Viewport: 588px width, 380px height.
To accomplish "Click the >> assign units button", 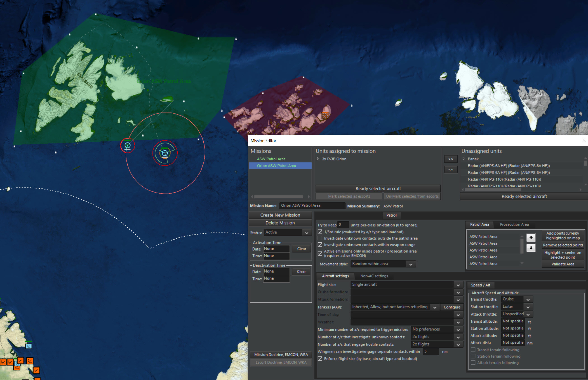I will click(451, 159).
